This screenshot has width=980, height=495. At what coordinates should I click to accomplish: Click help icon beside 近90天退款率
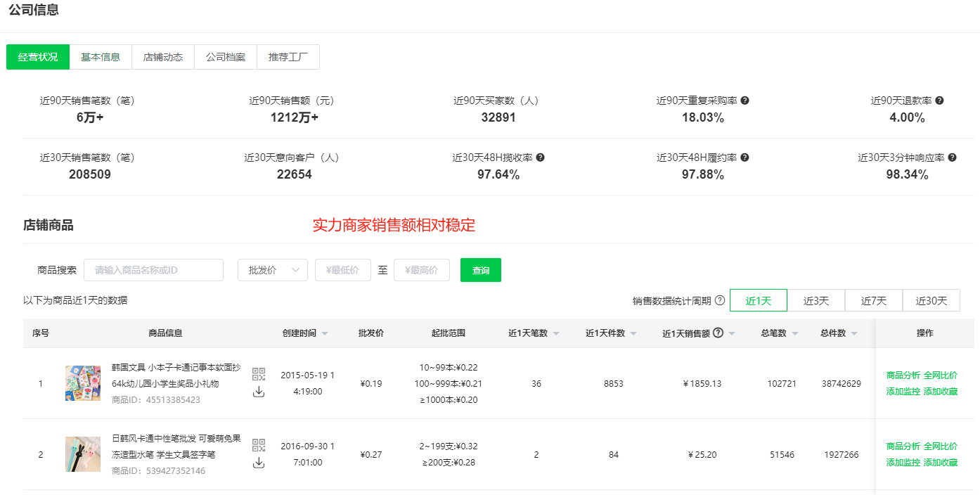tap(939, 101)
